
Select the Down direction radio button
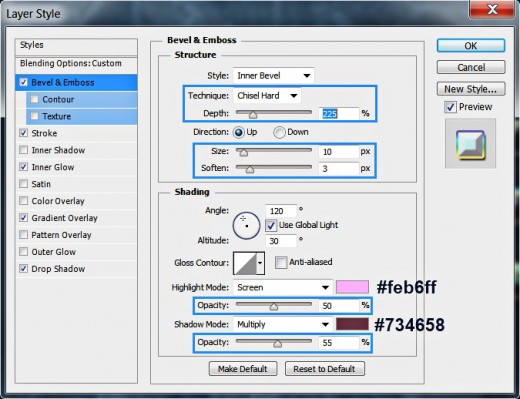(279, 132)
